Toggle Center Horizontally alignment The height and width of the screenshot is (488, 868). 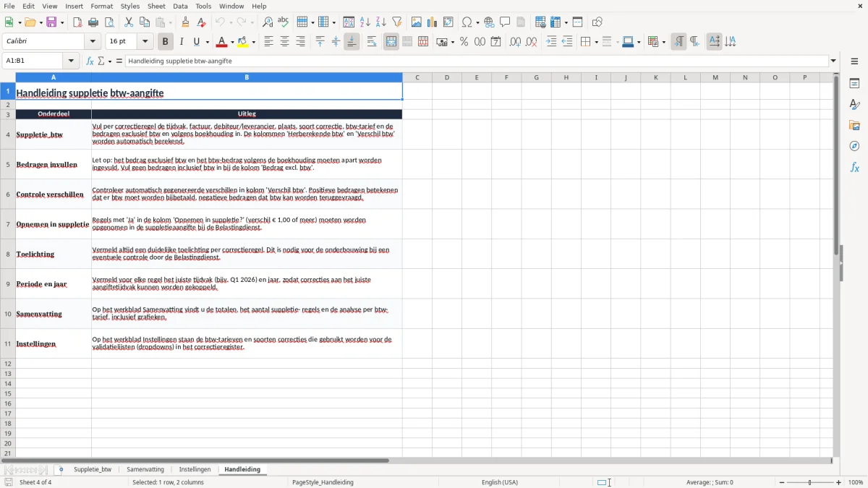pos(284,42)
